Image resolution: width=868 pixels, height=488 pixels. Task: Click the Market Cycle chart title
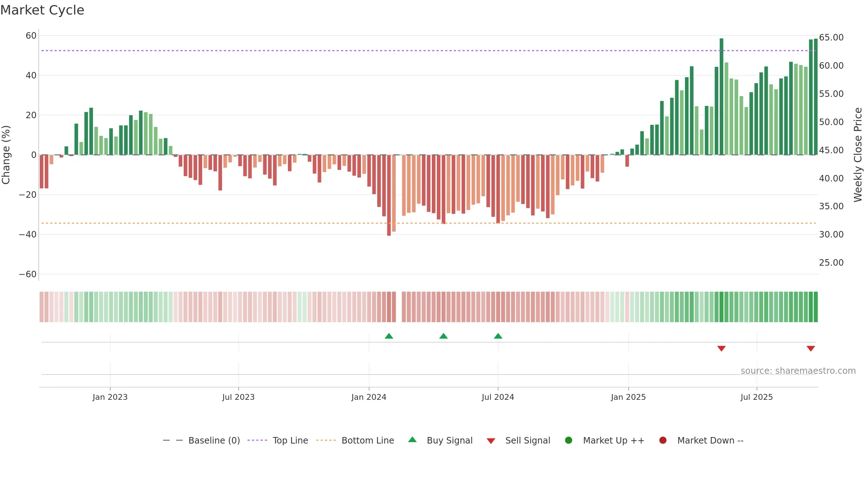click(x=42, y=10)
